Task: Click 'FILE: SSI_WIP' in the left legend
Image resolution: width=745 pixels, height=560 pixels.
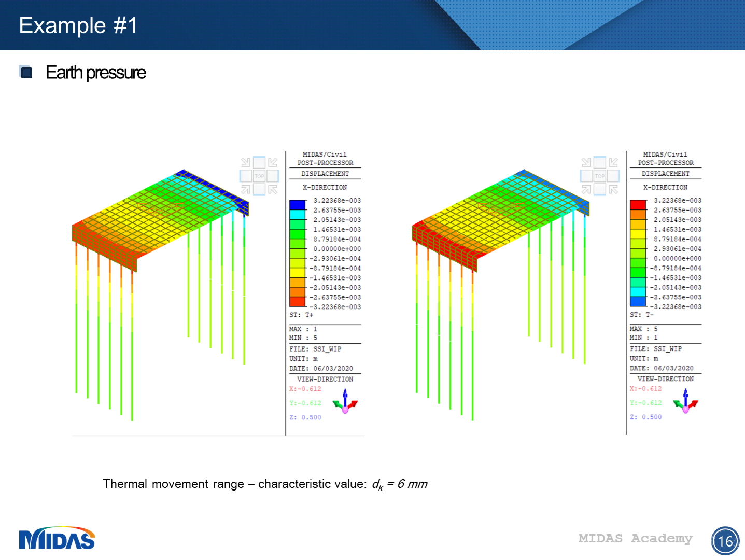Action: pos(315,349)
